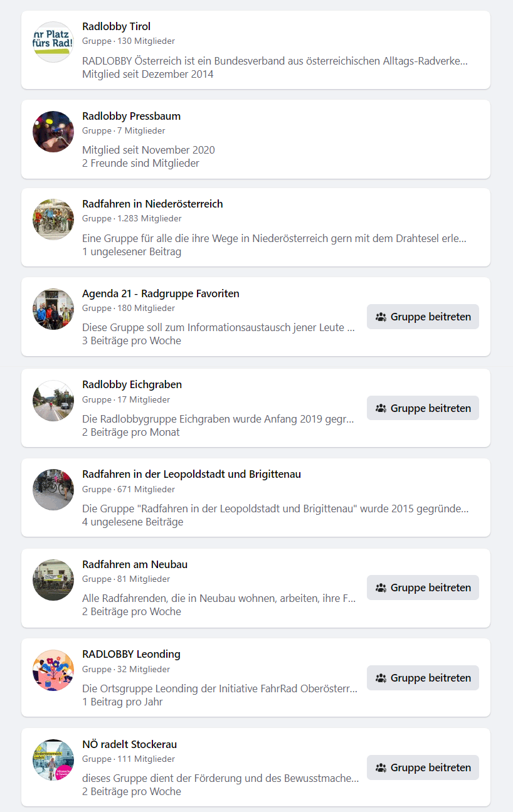Join the Radlobby Eichgraben group
513x812 pixels.
coord(423,408)
